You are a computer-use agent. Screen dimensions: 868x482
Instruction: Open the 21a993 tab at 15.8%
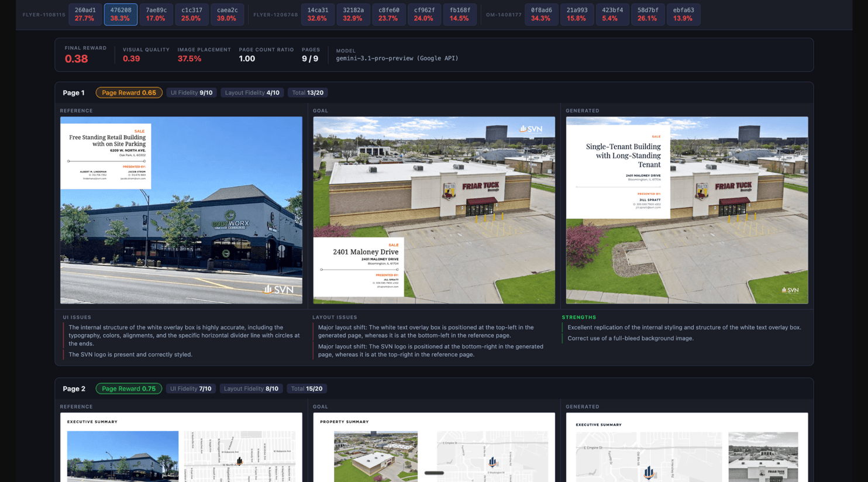point(577,14)
